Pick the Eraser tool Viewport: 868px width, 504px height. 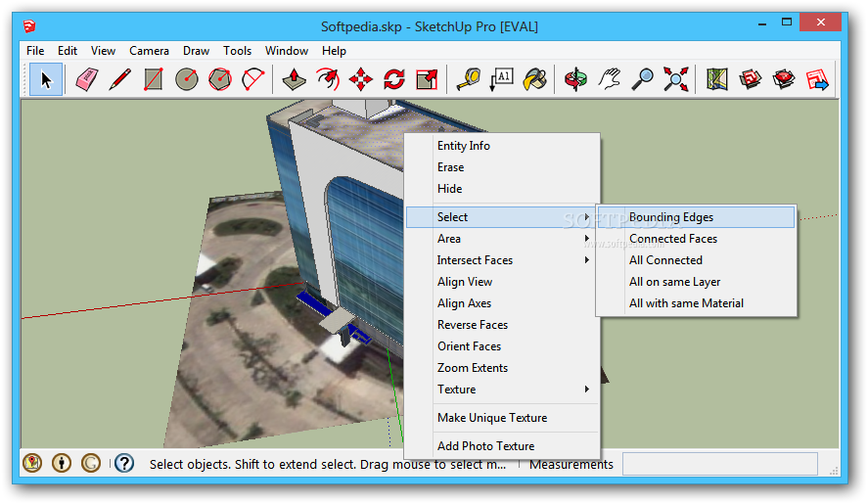pos(86,79)
